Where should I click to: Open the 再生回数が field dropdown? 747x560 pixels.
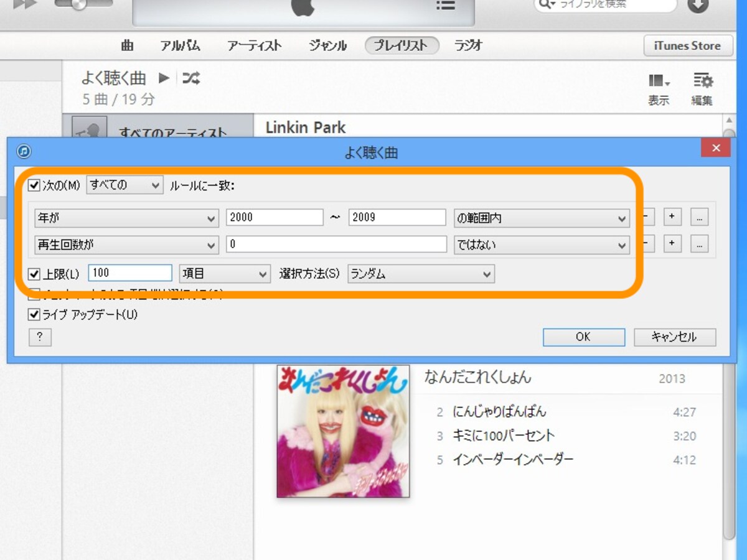pos(126,245)
